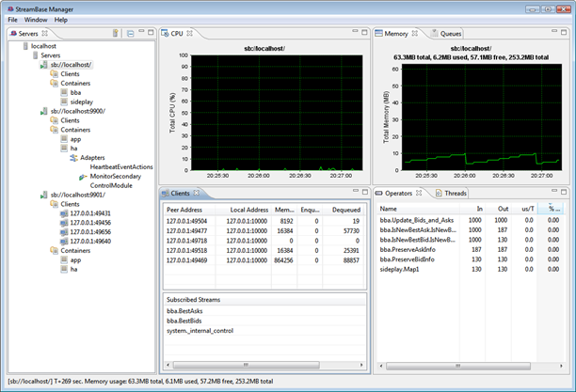The width and height of the screenshot is (576, 392).
Task: Click the sb://localhost:9900/ server icon
Action: (44, 111)
